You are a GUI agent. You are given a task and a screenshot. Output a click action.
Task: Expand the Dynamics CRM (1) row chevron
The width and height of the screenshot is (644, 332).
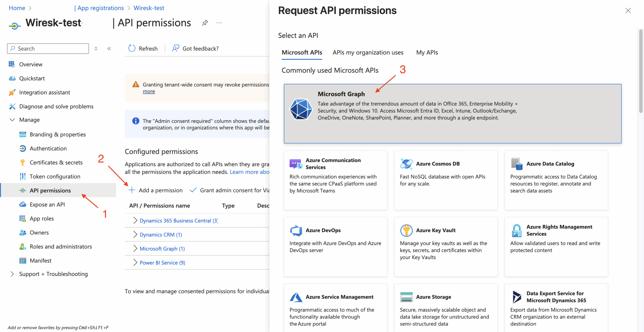(x=135, y=234)
